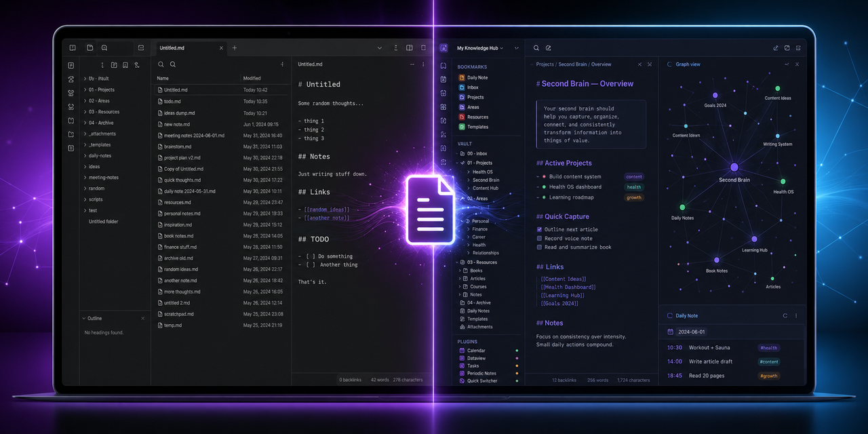Screen dimensions: 868x434
Task: Click the Graph view panel icon
Action: (x=670, y=64)
